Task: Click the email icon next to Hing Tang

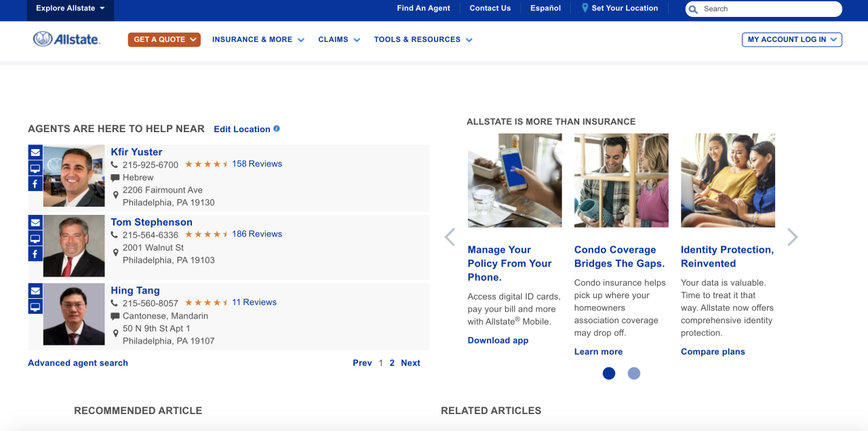Action: pyautogui.click(x=35, y=290)
